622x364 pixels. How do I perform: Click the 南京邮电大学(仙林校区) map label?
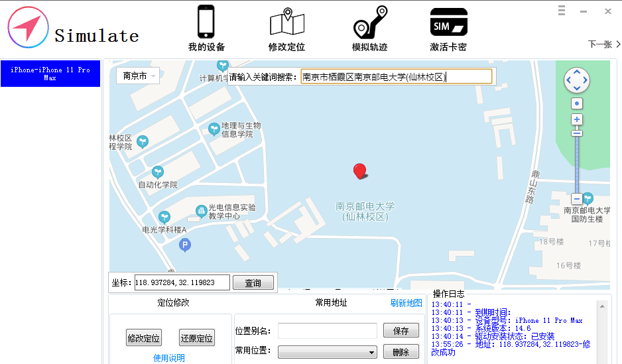coord(365,212)
